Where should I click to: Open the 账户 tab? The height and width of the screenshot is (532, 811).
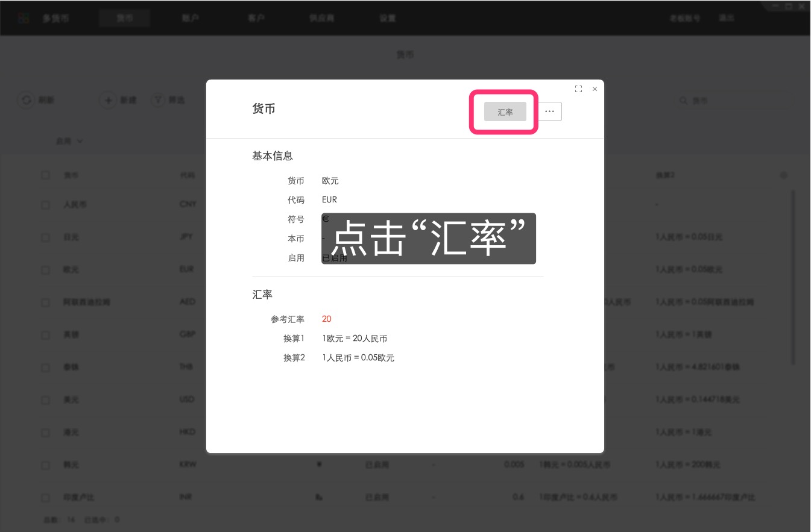point(191,18)
